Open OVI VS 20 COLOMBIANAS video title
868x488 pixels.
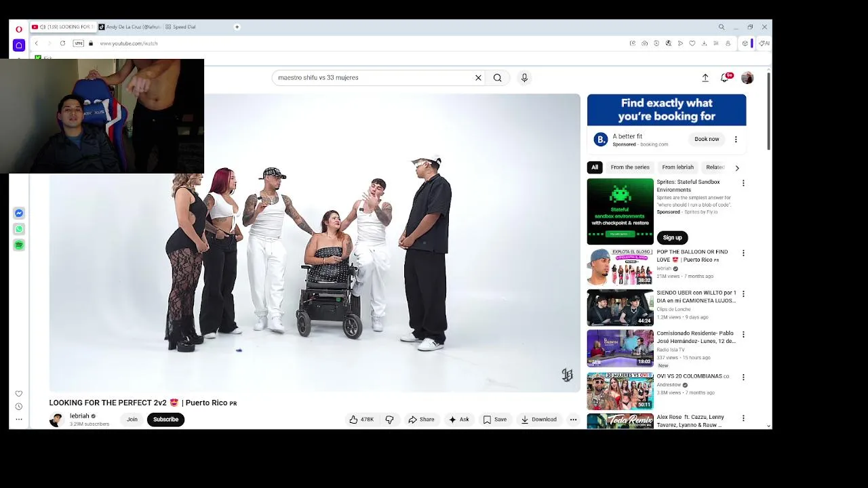692,376
